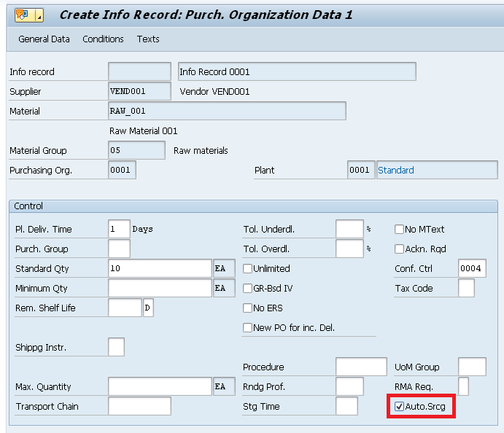The height and width of the screenshot is (433, 504).
Task: Open the Conditions screen
Action: click(x=103, y=39)
